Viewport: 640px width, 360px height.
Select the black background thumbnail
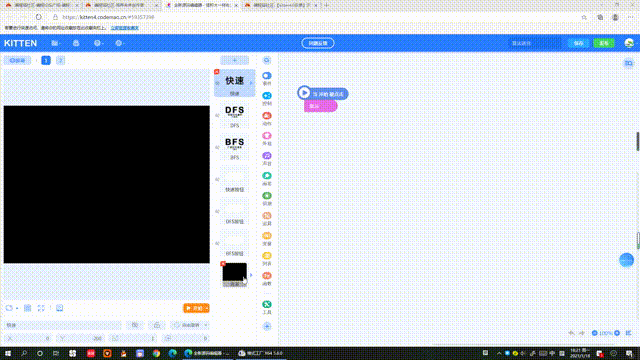click(x=234, y=275)
